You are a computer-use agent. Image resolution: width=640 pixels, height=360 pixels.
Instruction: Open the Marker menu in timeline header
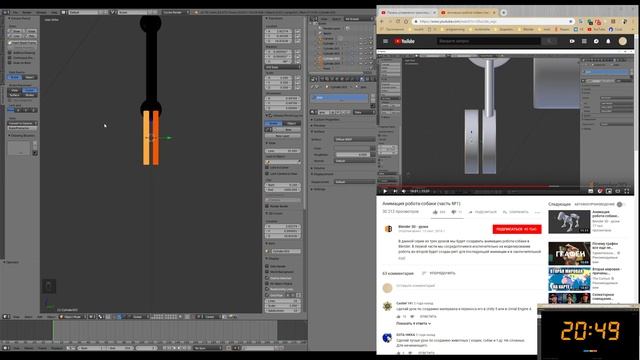29,348
